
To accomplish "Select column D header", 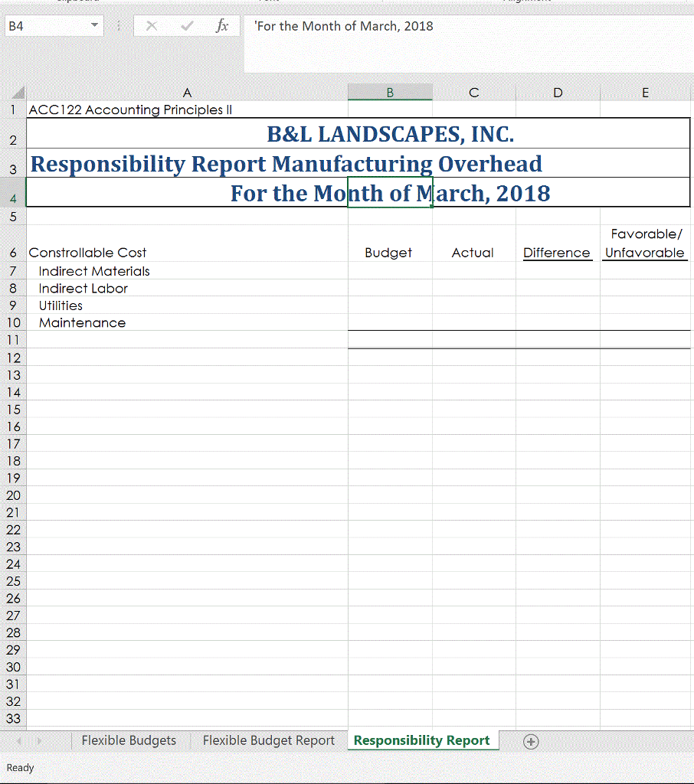I will [x=558, y=93].
